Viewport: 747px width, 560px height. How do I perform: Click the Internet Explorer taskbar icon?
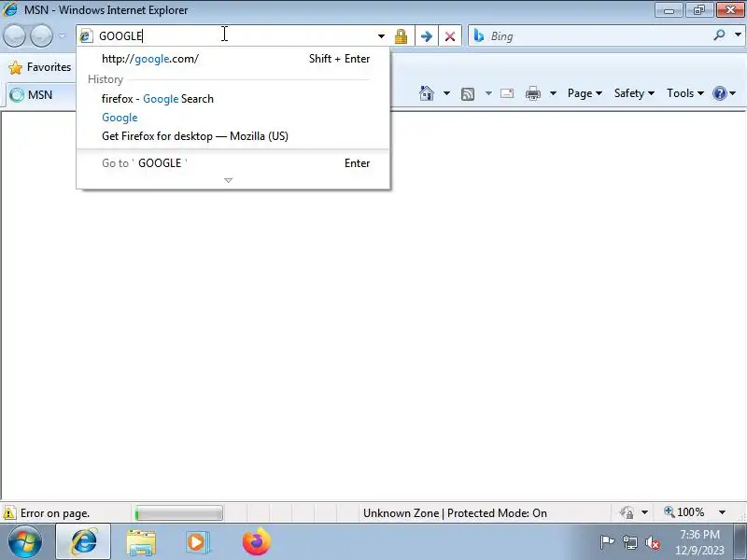(x=83, y=542)
